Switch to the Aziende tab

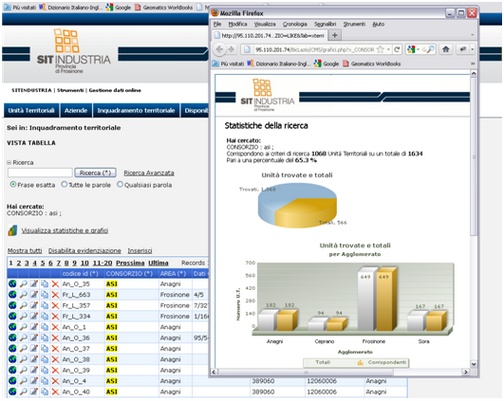pos(76,110)
